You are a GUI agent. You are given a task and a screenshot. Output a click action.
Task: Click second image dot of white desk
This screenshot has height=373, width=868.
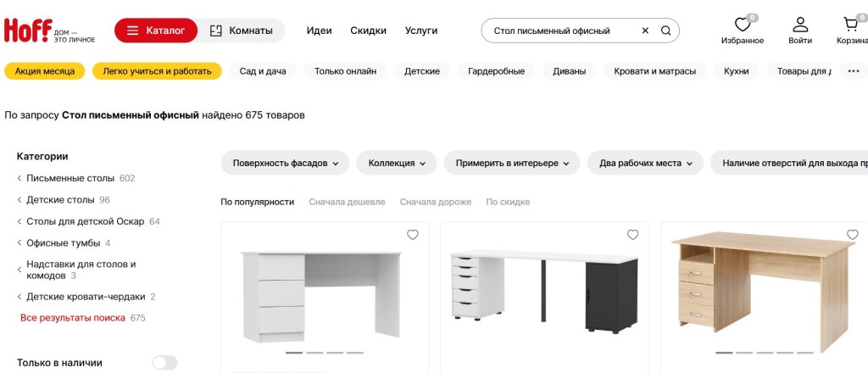314,353
